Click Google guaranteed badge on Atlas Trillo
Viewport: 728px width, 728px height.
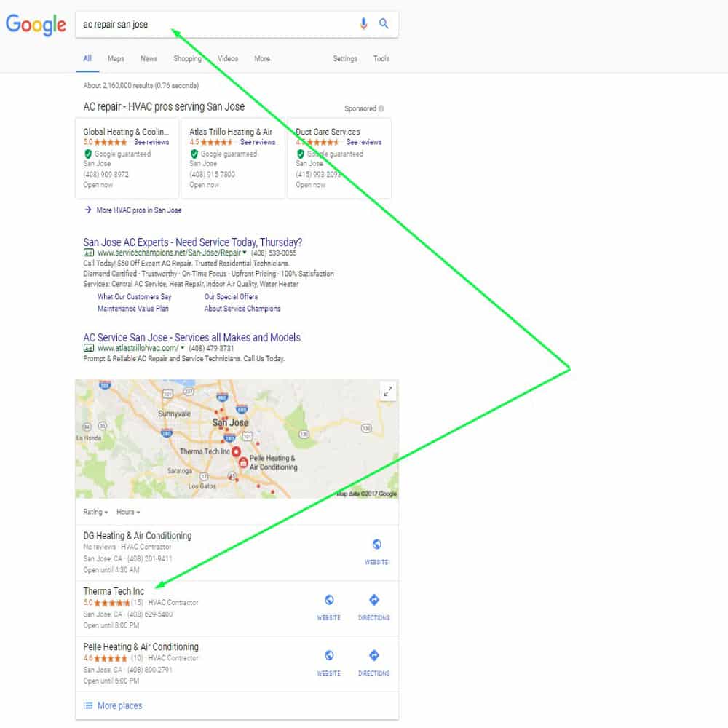pyautogui.click(x=223, y=154)
